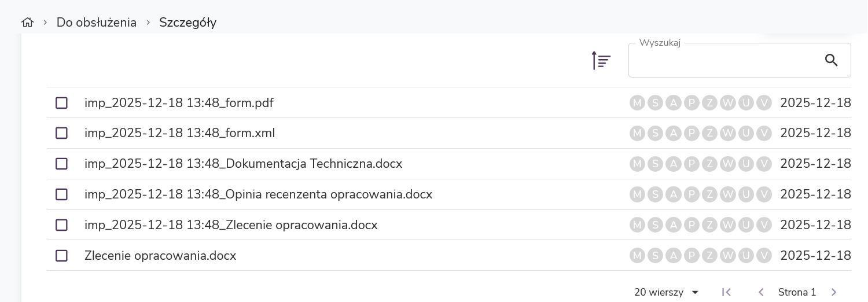This screenshot has width=868, height=302.
Task: Open Do obsłużenia breadcrumb link
Action: tap(97, 23)
